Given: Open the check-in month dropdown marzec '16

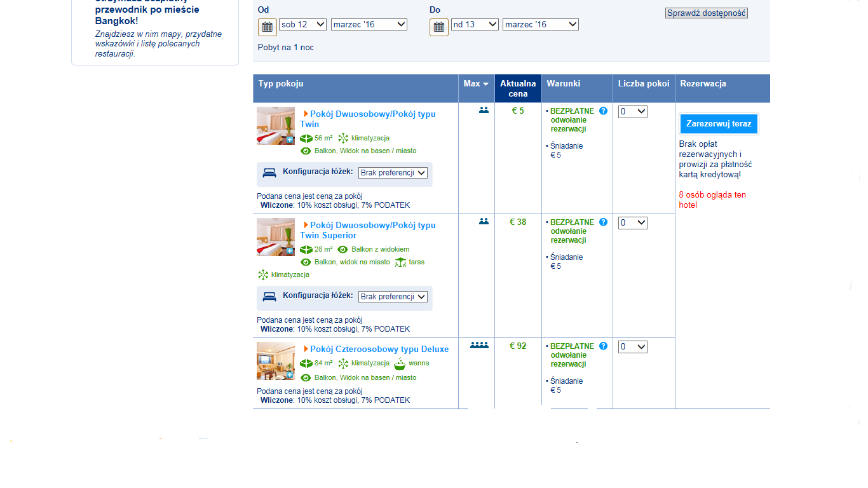Looking at the screenshot, I should pos(369,24).
